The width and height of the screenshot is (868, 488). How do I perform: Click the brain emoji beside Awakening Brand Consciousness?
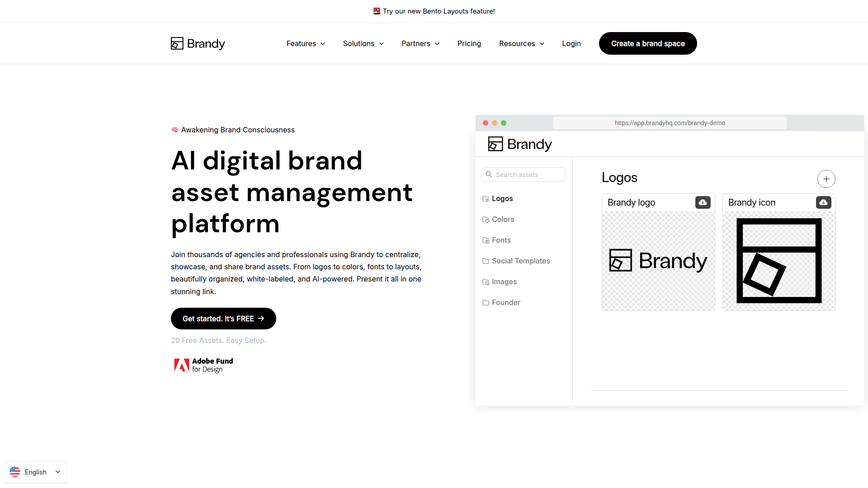click(175, 130)
